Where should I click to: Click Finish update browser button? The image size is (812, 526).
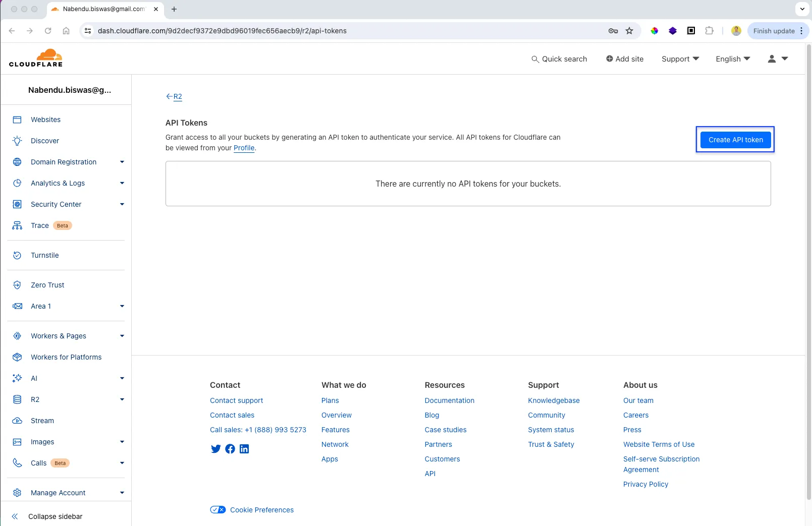[x=778, y=31]
